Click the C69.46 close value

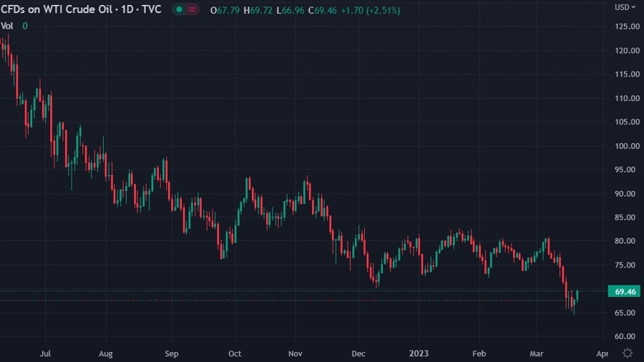tap(323, 10)
